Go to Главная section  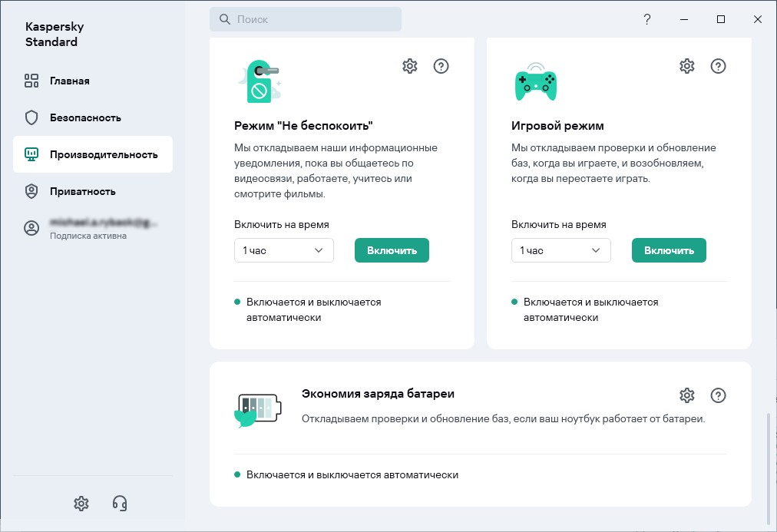tap(70, 81)
